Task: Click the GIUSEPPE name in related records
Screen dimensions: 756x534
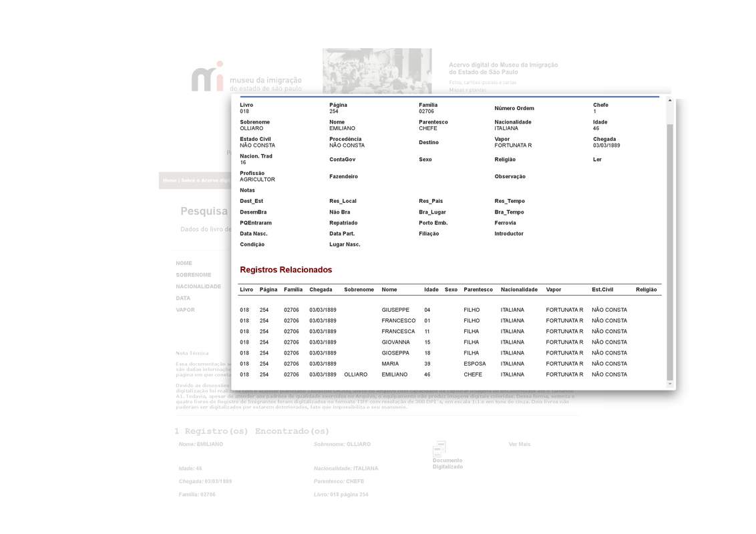Action: pos(395,310)
